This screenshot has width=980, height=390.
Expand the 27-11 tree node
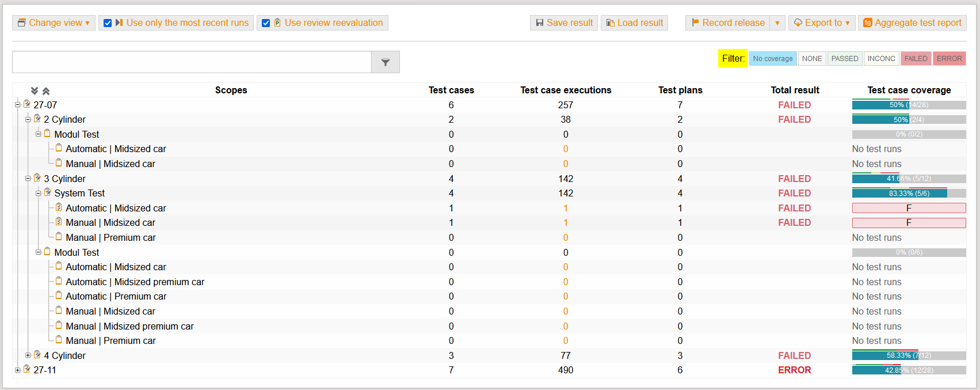pyautogui.click(x=17, y=370)
